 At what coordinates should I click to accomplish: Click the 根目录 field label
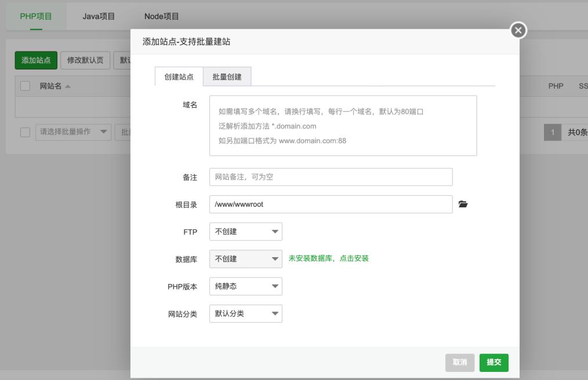[x=186, y=204]
